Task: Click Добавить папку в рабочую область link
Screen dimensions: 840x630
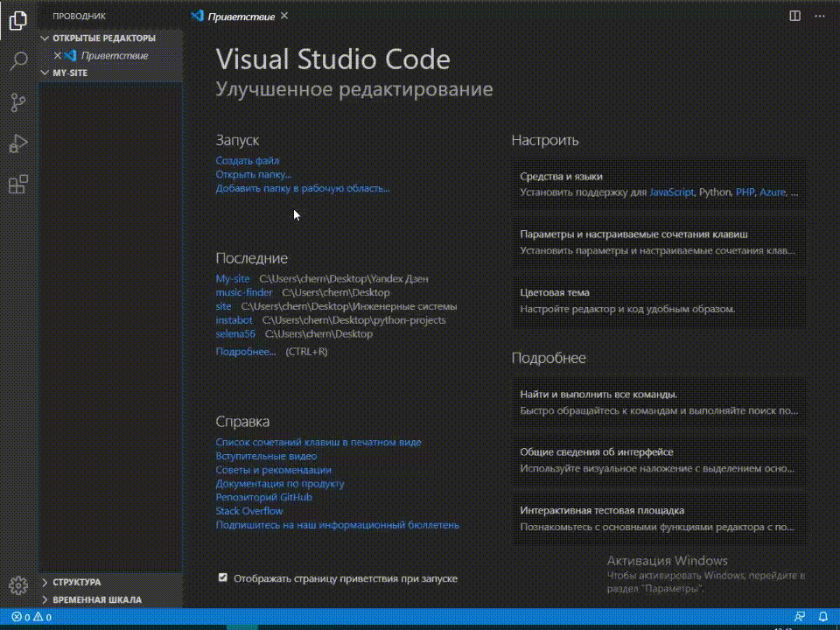Action: [303, 188]
